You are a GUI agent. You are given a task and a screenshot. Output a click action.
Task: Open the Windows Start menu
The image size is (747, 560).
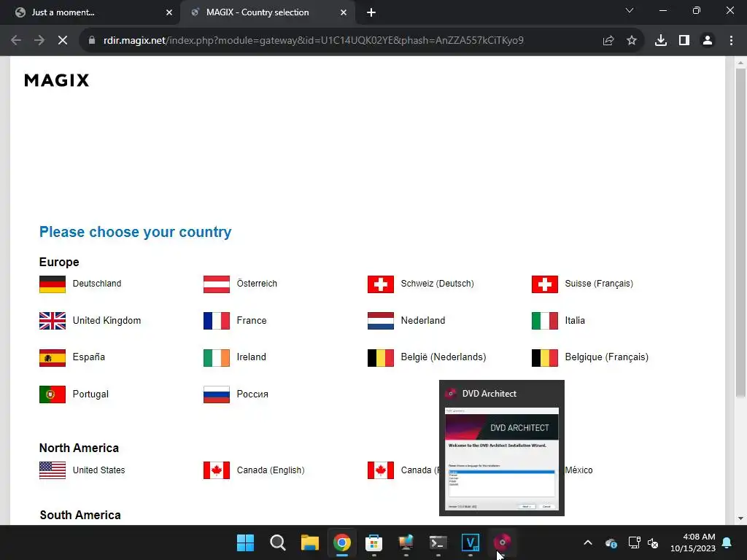click(x=245, y=542)
